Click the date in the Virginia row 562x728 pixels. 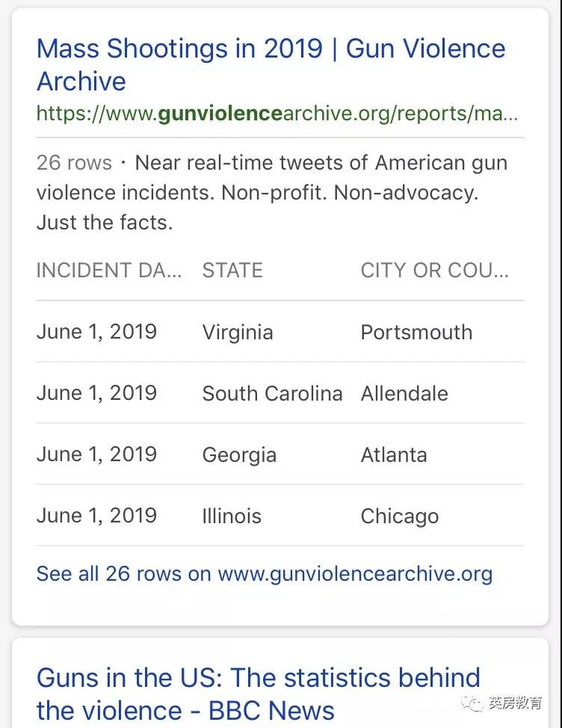[96, 332]
